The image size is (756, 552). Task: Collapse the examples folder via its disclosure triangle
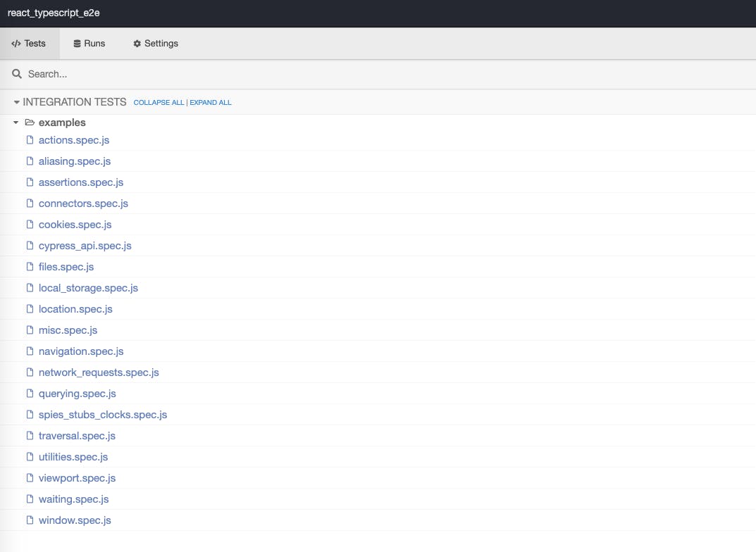[16, 122]
